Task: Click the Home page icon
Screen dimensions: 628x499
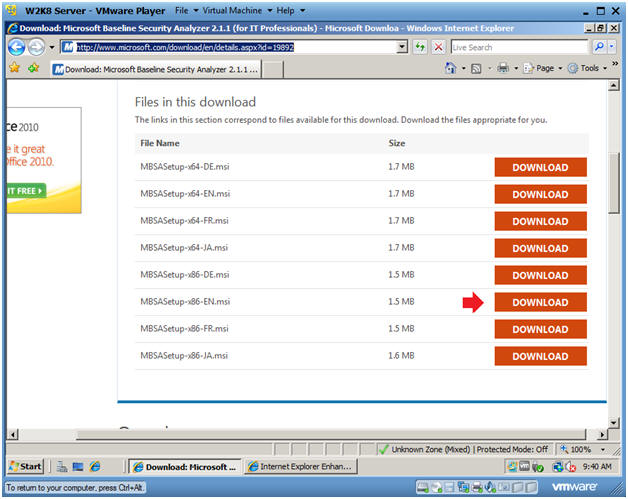Action: 451,68
